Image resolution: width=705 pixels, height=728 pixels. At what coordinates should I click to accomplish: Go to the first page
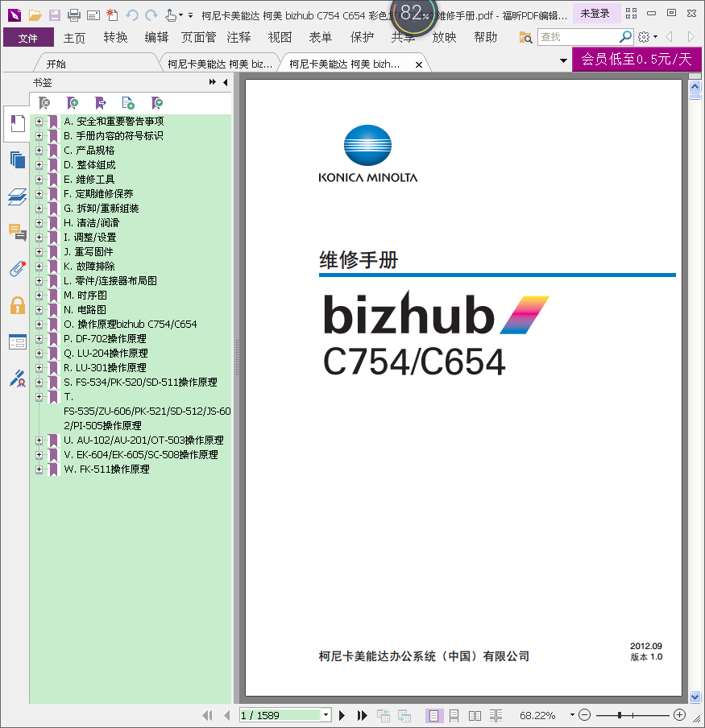[x=207, y=715]
